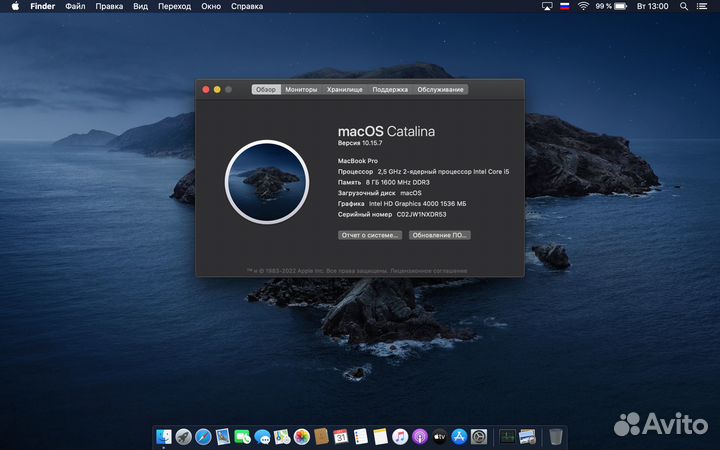The width and height of the screenshot is (720, 450).
Task: Open Photos colorful flower icon
Action: click(302, 436)
